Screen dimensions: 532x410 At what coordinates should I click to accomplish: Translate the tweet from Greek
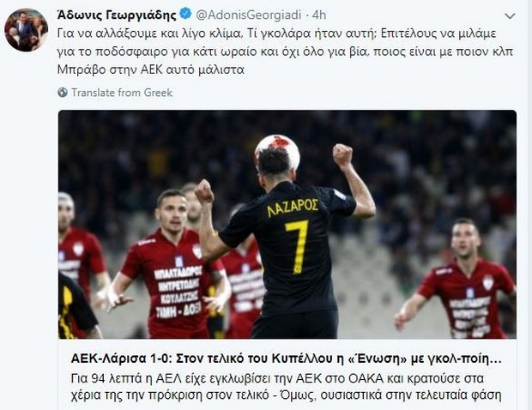(122, 93)
